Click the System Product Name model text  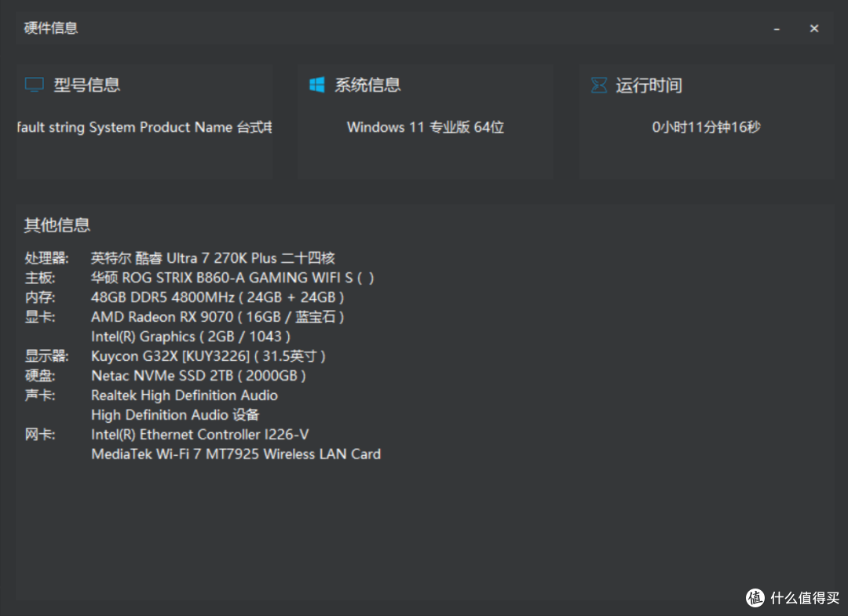[145, 128]
